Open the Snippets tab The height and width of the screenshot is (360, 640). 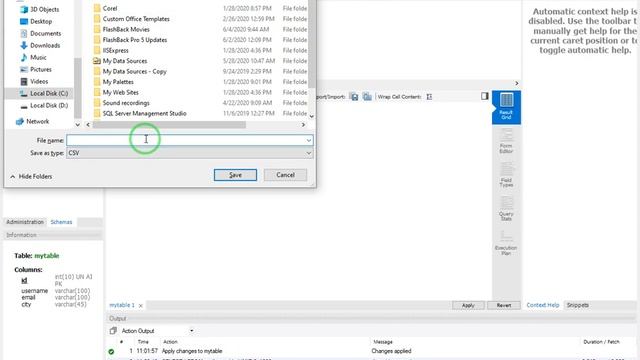click(578, 305)
